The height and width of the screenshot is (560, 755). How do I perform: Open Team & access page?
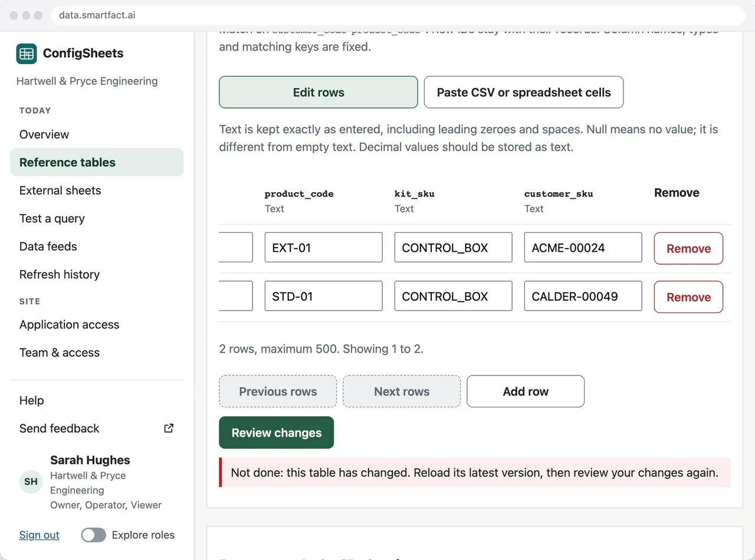(x=97, y=353)
